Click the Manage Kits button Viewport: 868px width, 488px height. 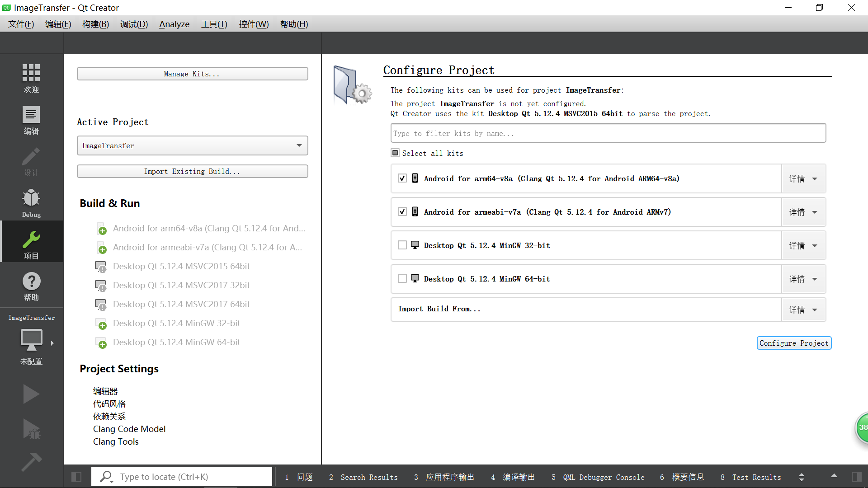point(192,74)
